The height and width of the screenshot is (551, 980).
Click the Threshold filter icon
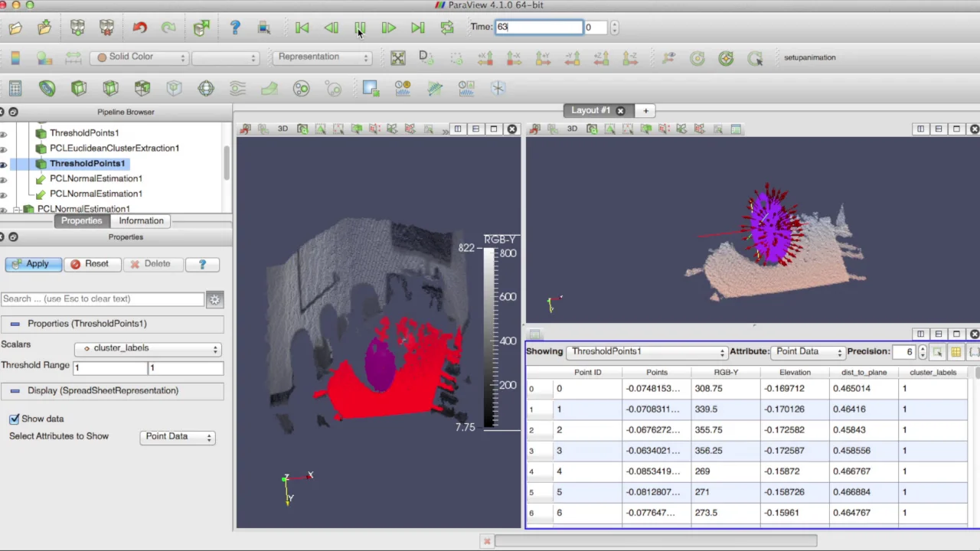(142, 89)
